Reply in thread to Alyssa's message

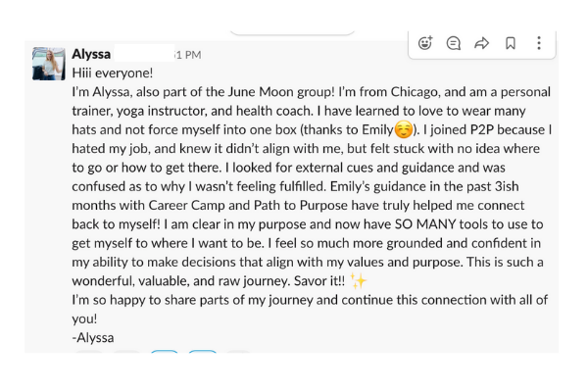tap(453, 43)
